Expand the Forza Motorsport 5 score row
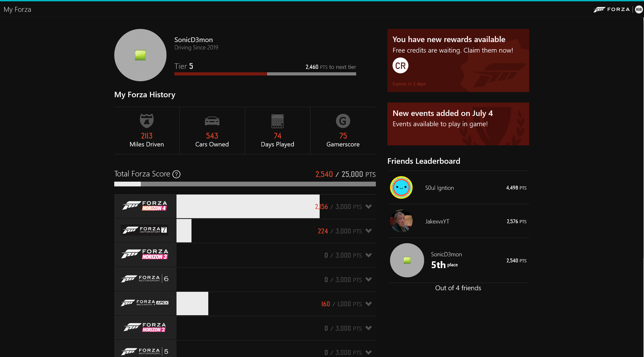644x357 pixels. click(369, 352)
